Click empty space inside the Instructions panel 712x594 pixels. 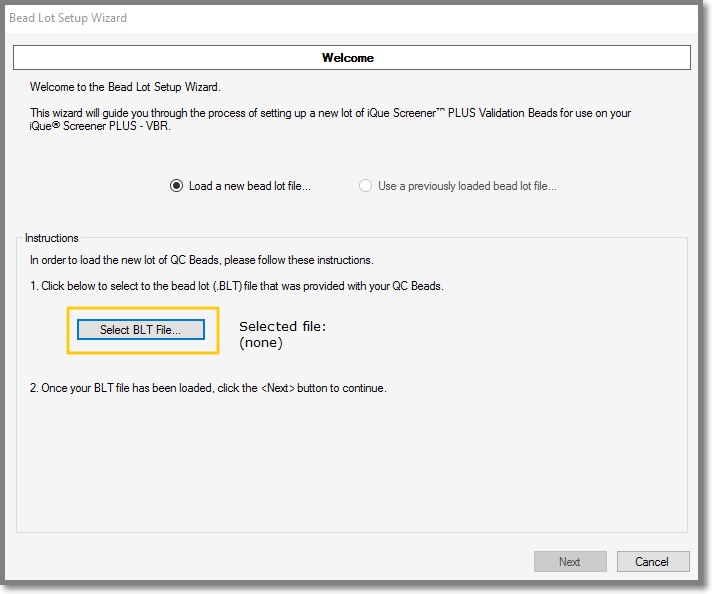pos(352,463)
